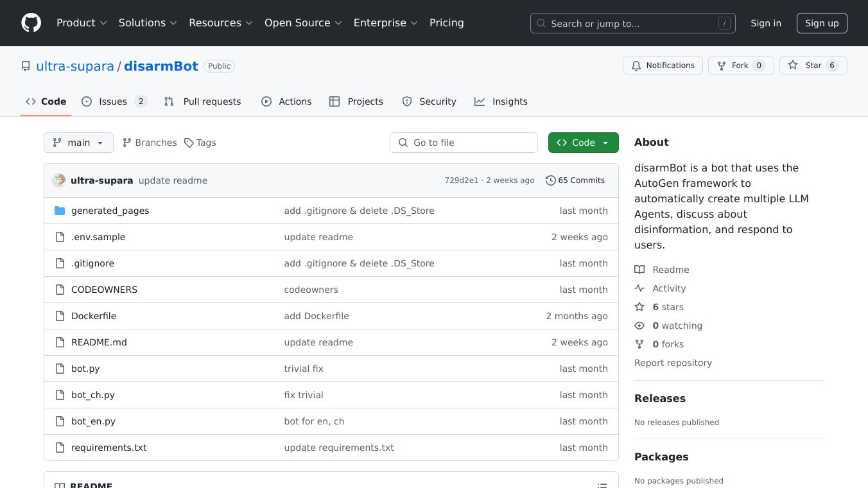Click the Notifications bell button
The width and height of the screenshot is (868, 488).
663,65
